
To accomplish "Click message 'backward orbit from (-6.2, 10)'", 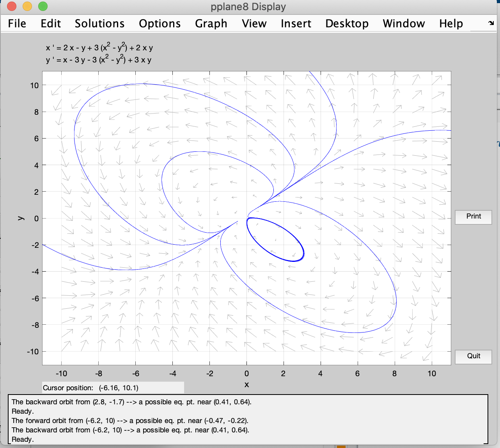I will (x=130, y=430).
